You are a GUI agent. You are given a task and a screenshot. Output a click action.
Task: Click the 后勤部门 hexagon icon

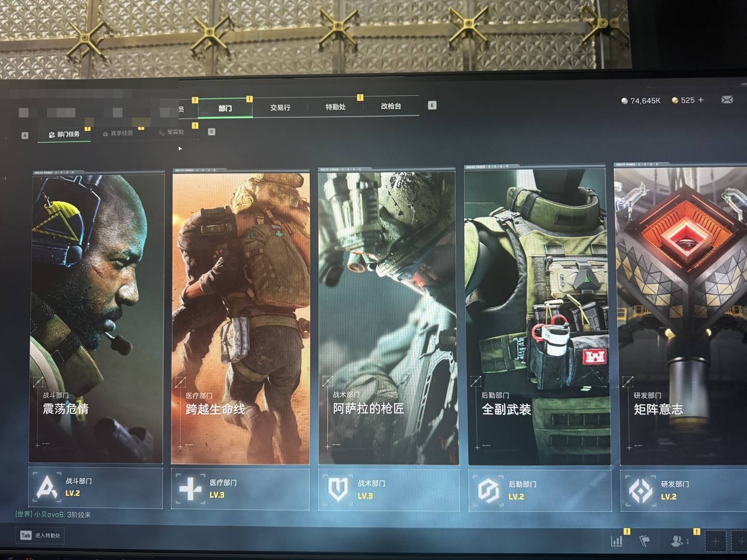tap(488, 491)
